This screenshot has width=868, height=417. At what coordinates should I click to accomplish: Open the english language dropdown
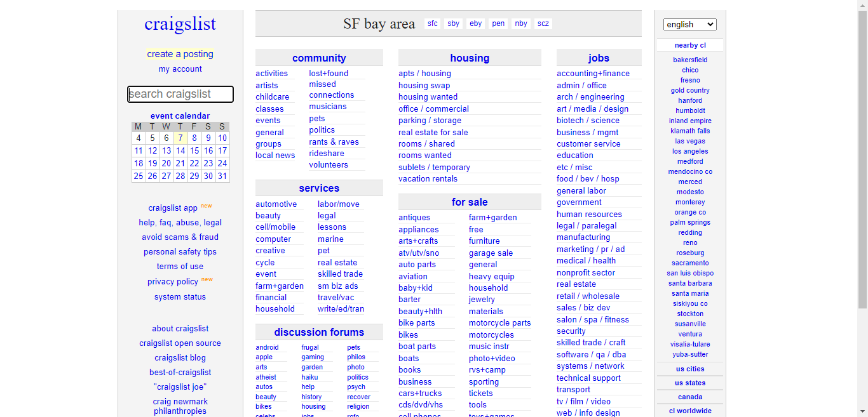click(x=689, y=25)
